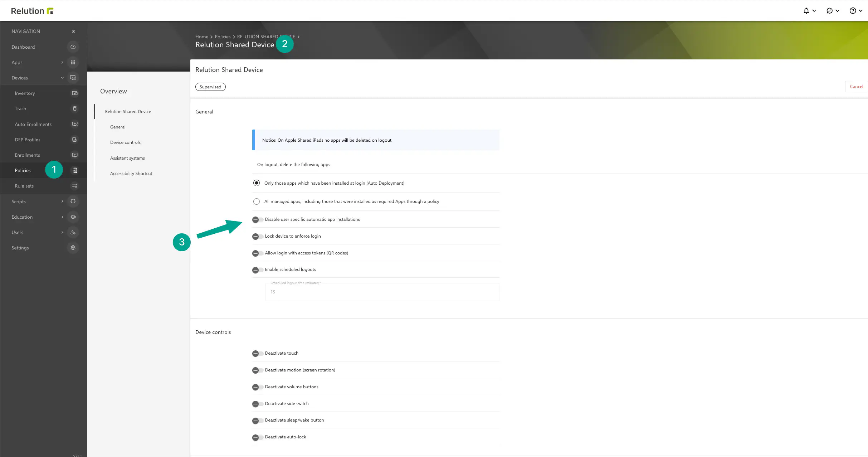Click the Settings gear icon in the sidebar

pyautogui.click(x=73, y=248)
